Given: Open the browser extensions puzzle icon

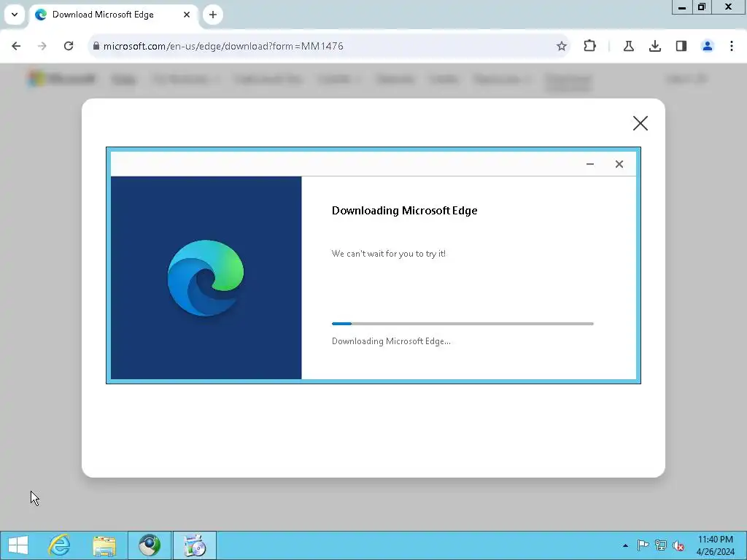Looking at the screenshot, I should 589,46.
